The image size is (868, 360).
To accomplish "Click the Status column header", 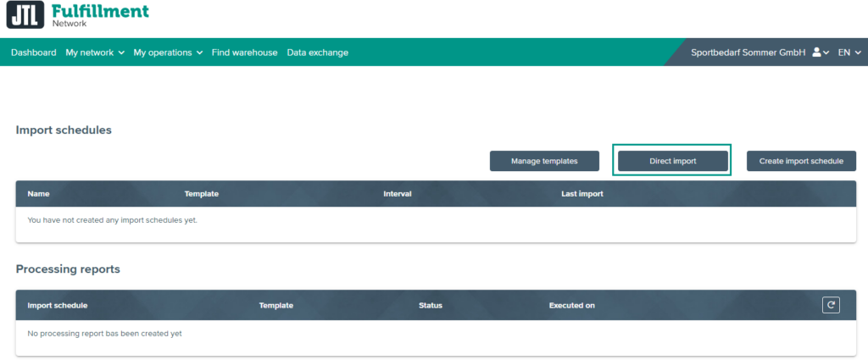I will [x=430, y=305].
